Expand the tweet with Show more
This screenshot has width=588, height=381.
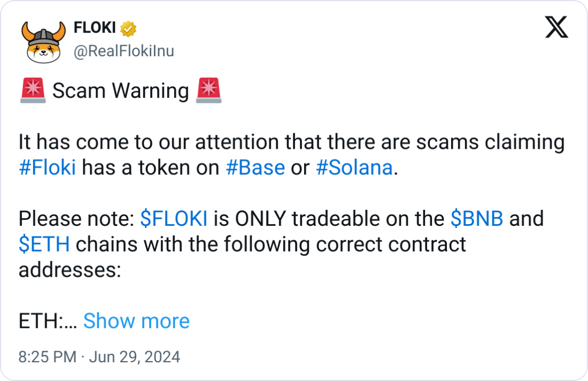pos(136,321)
